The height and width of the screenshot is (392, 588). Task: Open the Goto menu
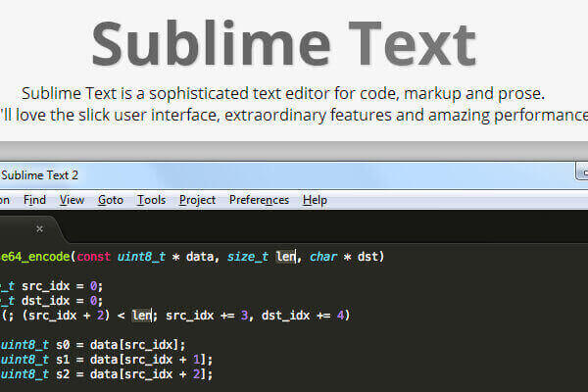pos(111,200)
